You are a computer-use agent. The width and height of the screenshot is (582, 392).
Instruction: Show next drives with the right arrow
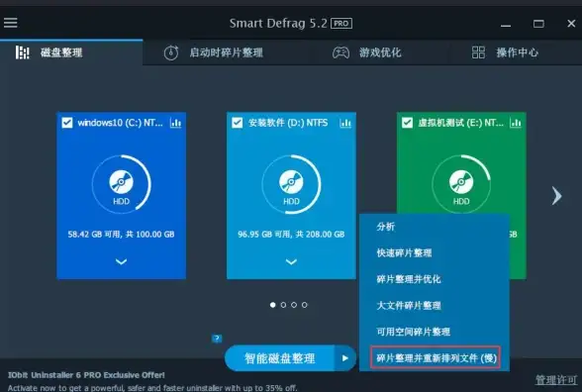pyautogui.click(x=556, y=196)
